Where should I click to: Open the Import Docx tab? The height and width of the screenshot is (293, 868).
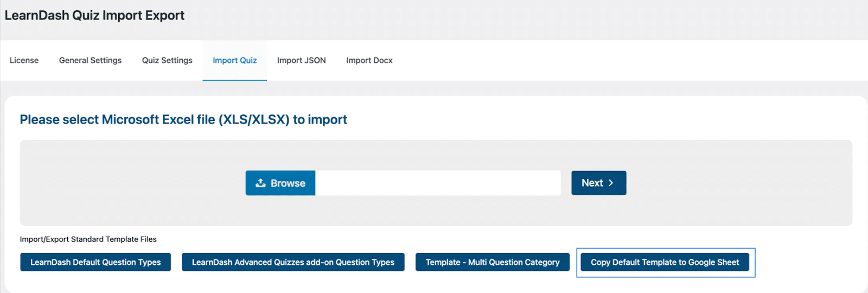coord(369,60)
